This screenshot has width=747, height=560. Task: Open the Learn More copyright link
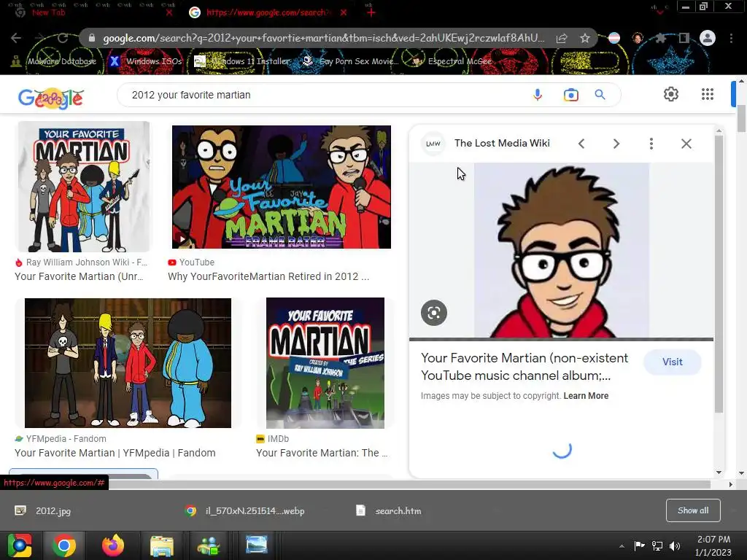(586, 396)
